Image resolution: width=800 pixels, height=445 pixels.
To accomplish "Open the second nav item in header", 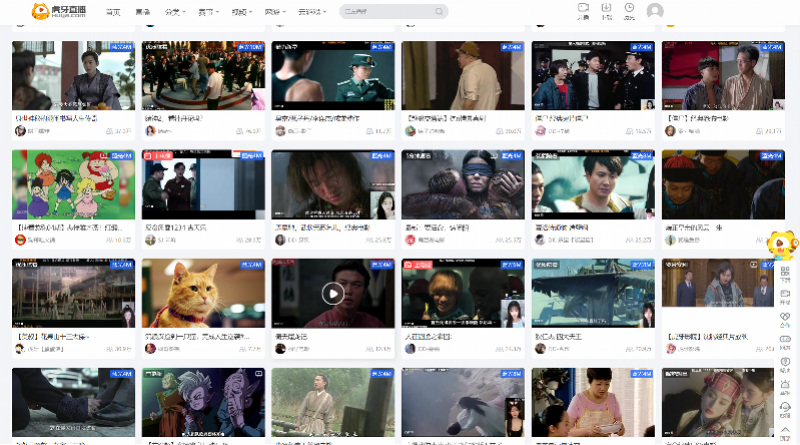I will (x=142, y=12).
